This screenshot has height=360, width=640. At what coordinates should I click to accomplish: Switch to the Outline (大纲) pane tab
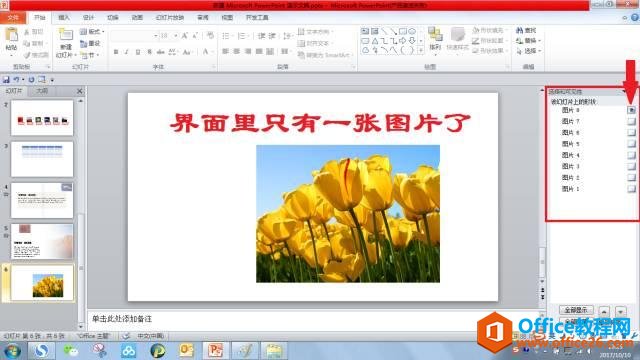click(42, 91)
